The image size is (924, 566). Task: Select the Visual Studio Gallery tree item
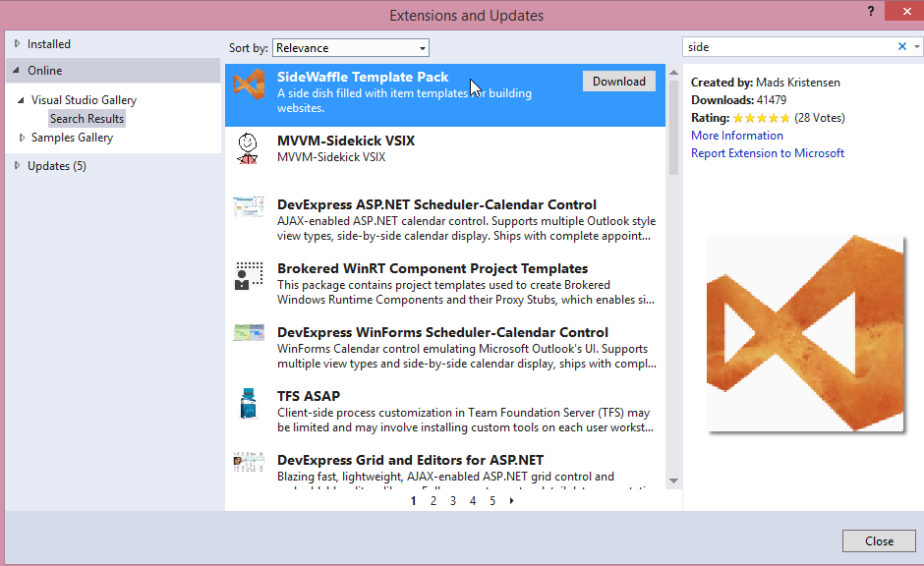coord(84,100)
